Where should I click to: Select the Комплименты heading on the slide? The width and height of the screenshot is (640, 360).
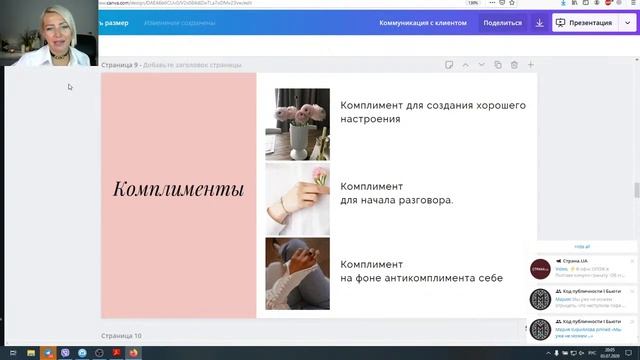[x=179, y=189]
